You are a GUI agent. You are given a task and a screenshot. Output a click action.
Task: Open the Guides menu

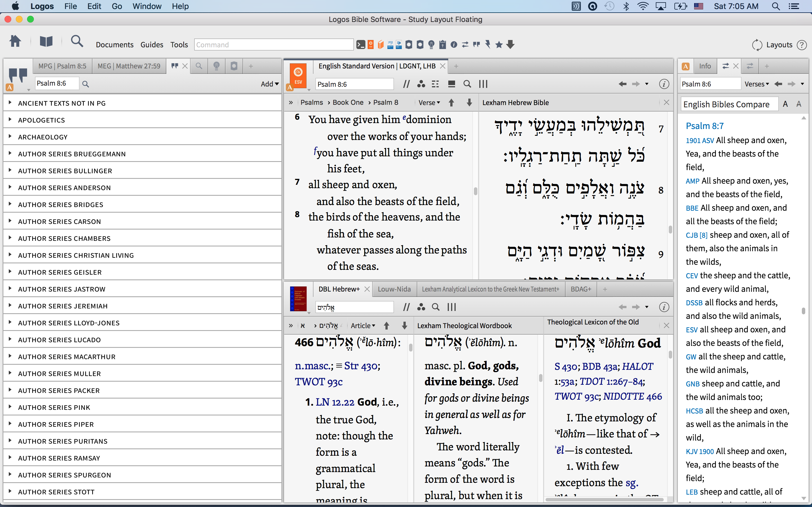(x=152, y=45)
